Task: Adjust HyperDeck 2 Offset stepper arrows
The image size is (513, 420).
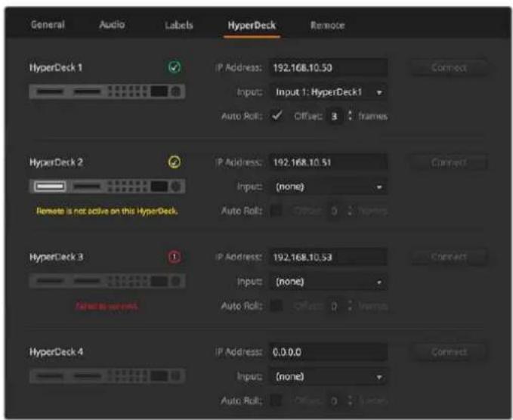Action: point(350,211)
